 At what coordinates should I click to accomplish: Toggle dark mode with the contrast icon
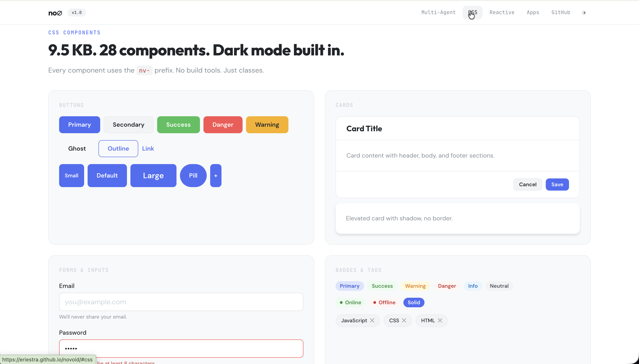tap(584, 13)
